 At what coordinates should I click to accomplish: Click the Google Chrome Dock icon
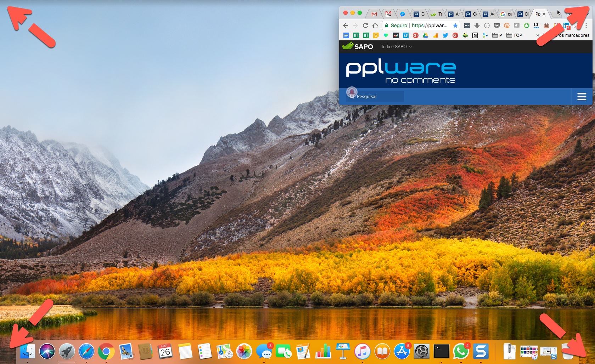click(x=106, y=352)
